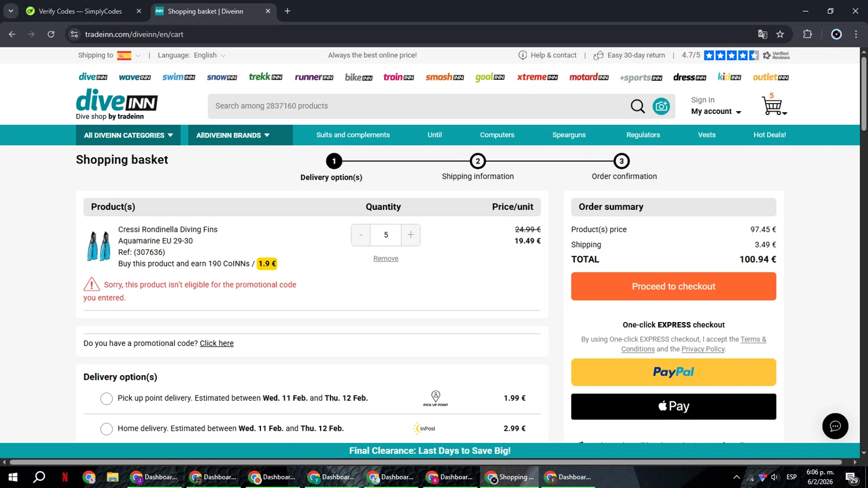Expand the Shipping to country dropdown
This screenshot has width=868, height=488.
pos(130,56)
